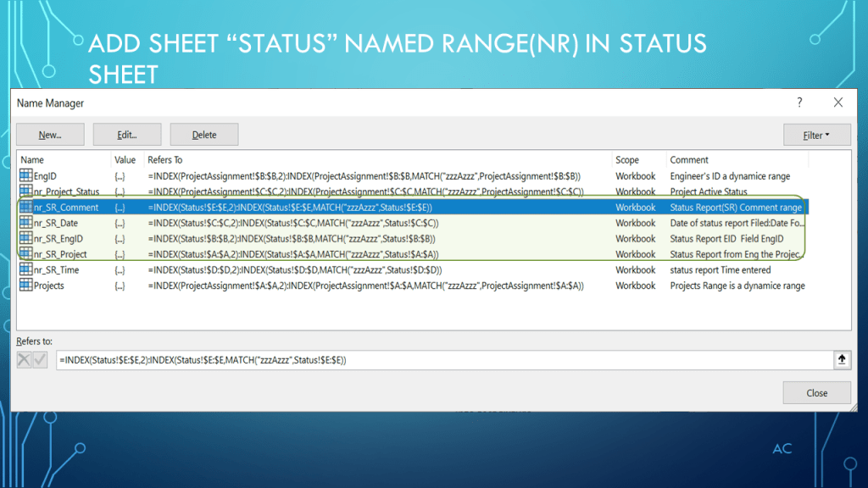Cancel the formula edit with X icon

[25, 360]
